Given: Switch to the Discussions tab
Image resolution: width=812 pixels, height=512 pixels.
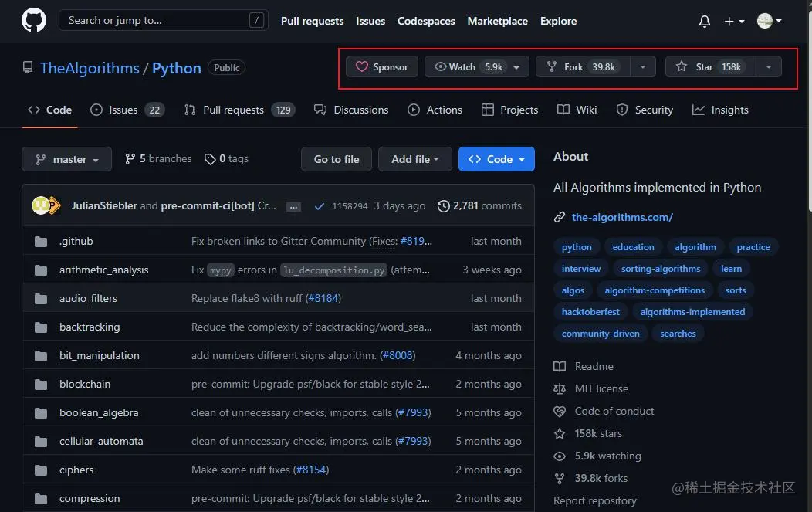Looking at the screenshot, I should 351,110.
